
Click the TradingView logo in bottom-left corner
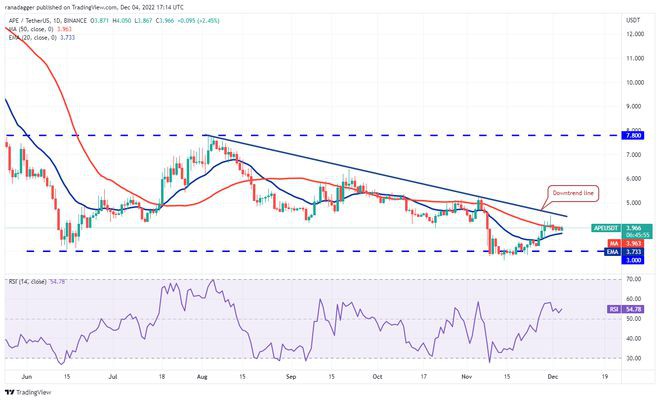point(30,392)
